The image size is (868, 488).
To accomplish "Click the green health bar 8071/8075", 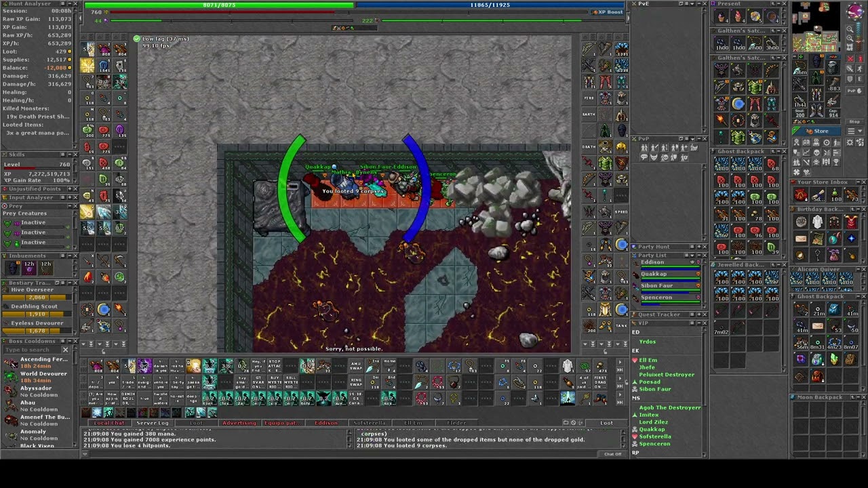I will [219, 5].
